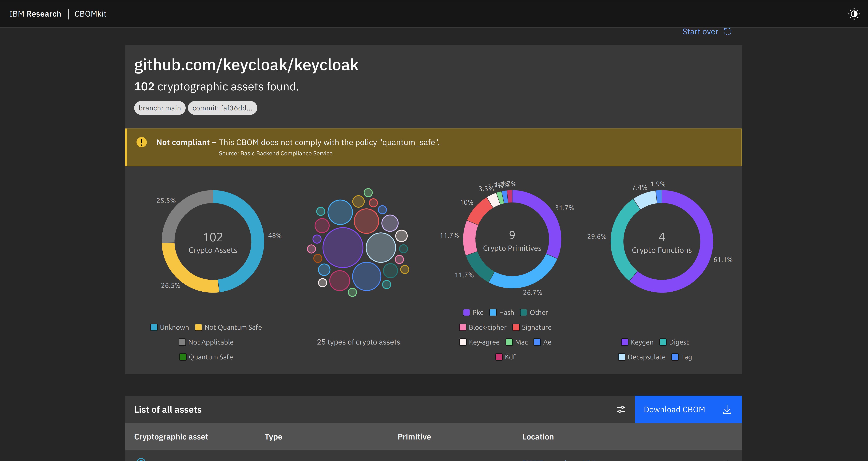Toggle the Tag legend entry

(682, 357)
